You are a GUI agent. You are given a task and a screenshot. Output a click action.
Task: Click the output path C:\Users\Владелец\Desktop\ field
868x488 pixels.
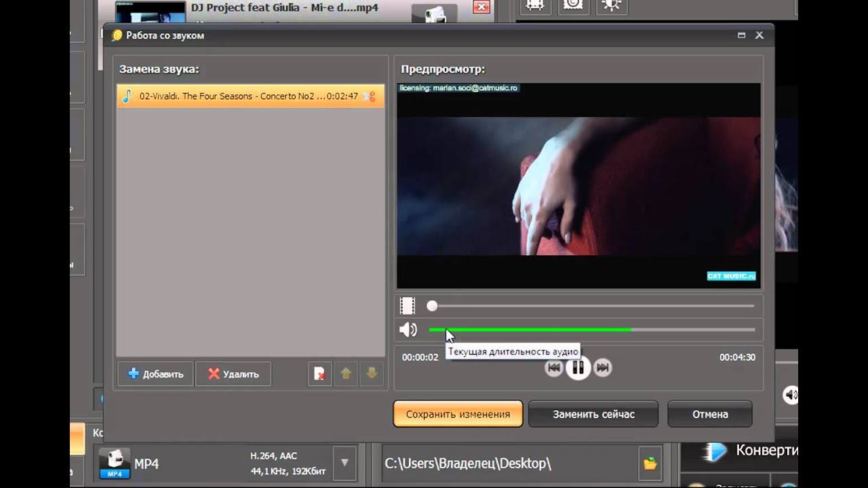[510, 464]
